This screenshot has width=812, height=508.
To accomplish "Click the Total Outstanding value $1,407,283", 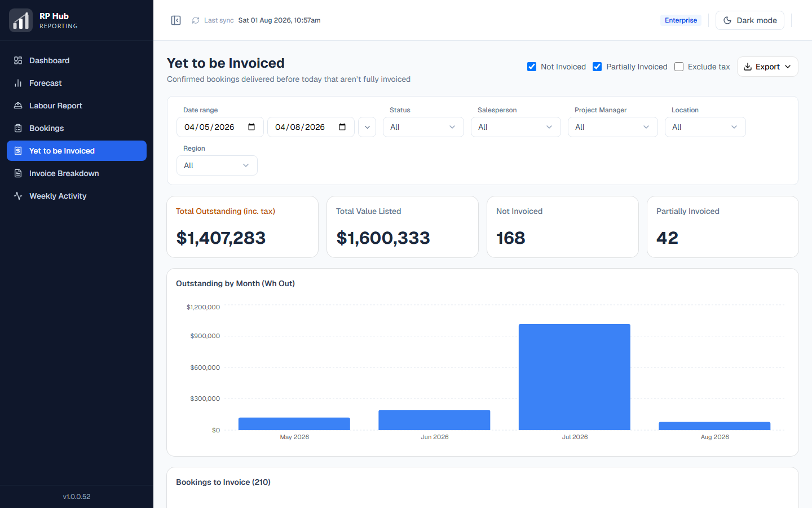I will [221, 238].
